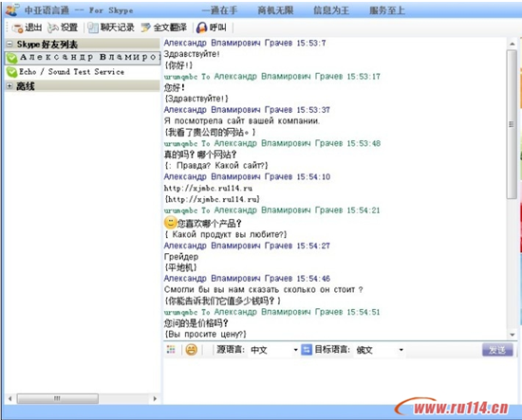Click the message '您问的是价格吗?'
The width and height of the screenshot is (522, 420).
tap(196, 323)
